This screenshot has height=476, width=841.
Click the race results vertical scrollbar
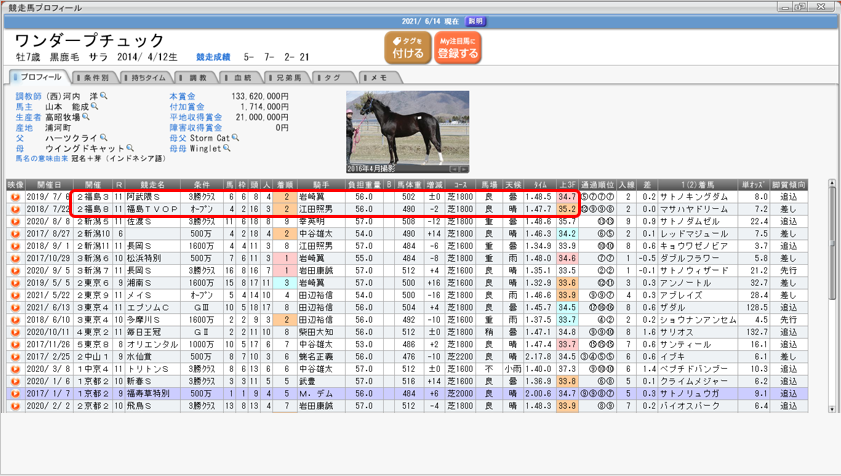833,300
